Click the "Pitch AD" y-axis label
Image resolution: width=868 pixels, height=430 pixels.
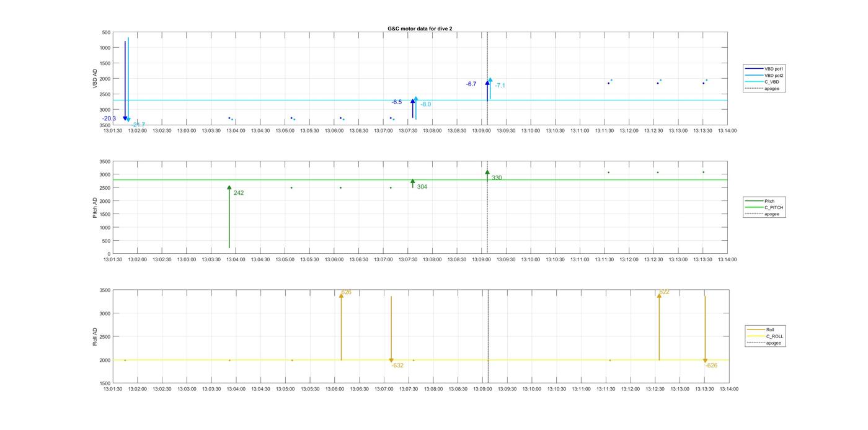coord(95,208)
